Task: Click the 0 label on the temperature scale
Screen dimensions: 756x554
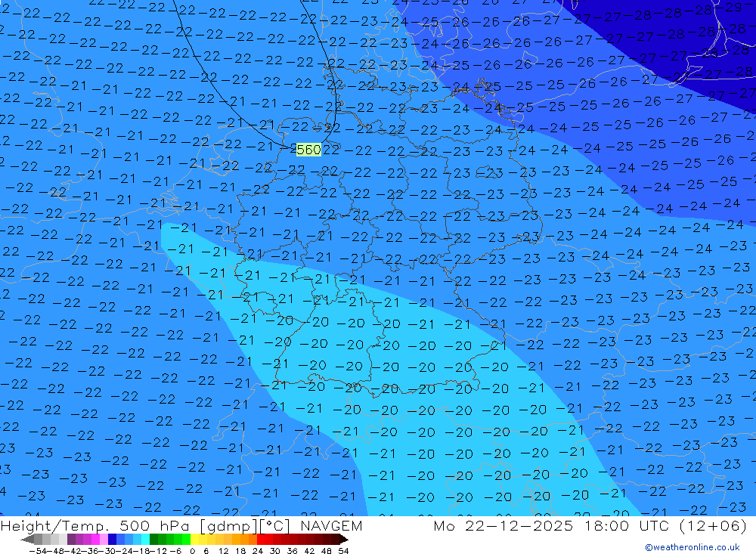Action: [x=192, y=551]
